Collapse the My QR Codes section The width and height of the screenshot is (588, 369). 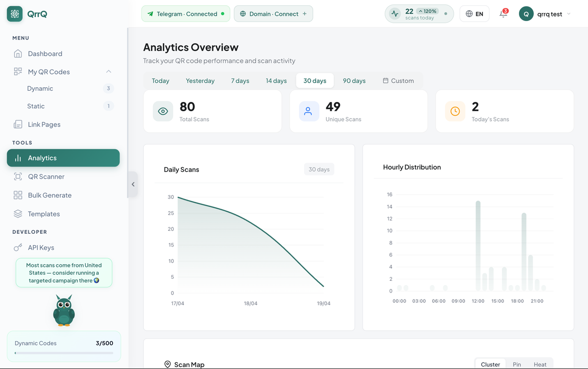pos(109,72)
